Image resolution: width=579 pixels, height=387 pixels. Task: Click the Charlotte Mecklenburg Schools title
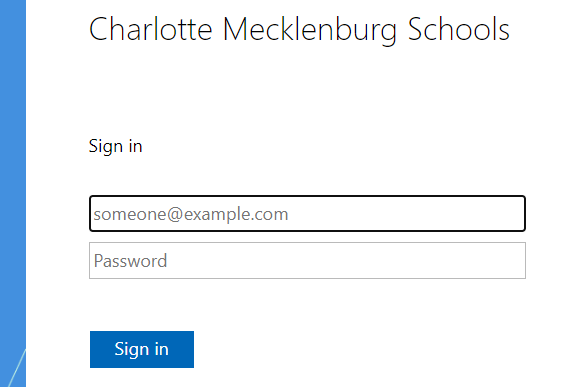(299, 29)
